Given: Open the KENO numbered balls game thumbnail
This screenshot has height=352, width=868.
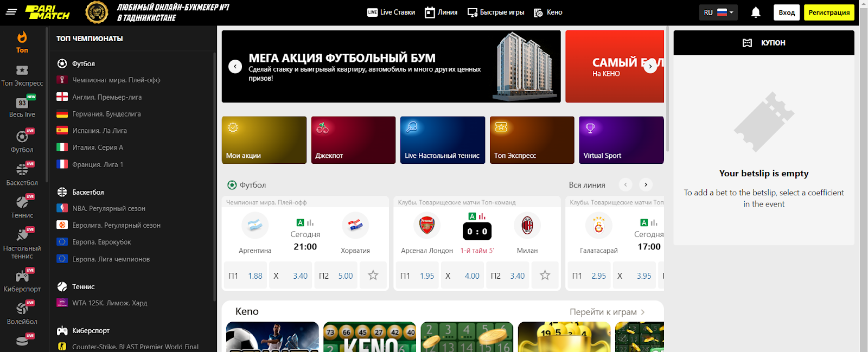Looking at the screenshot, I should pos(370,337).
